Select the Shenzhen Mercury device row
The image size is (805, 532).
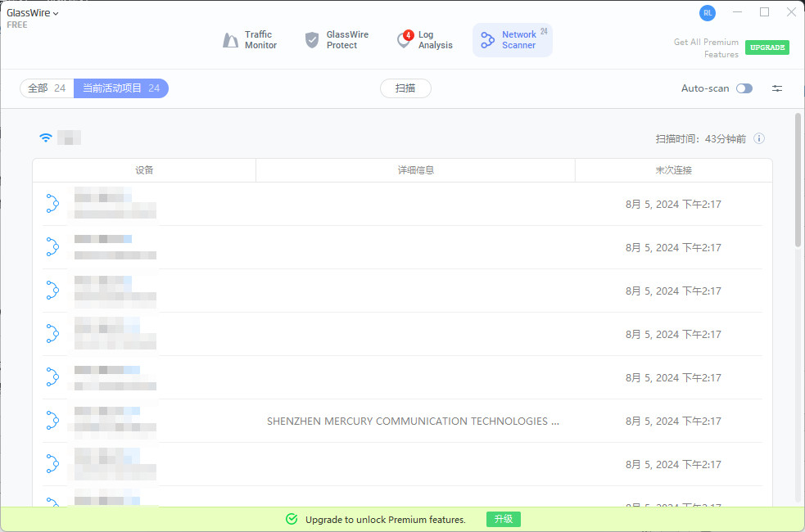point(413,421)
